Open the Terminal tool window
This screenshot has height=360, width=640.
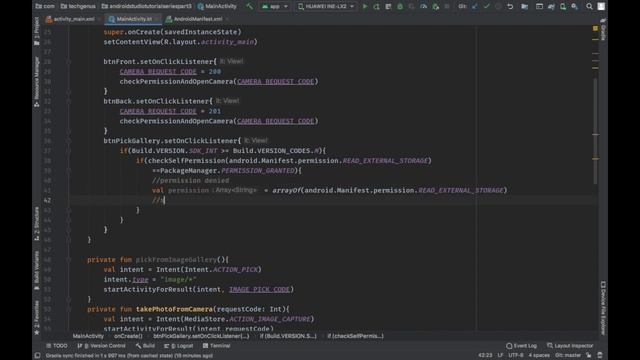(217, 346)
